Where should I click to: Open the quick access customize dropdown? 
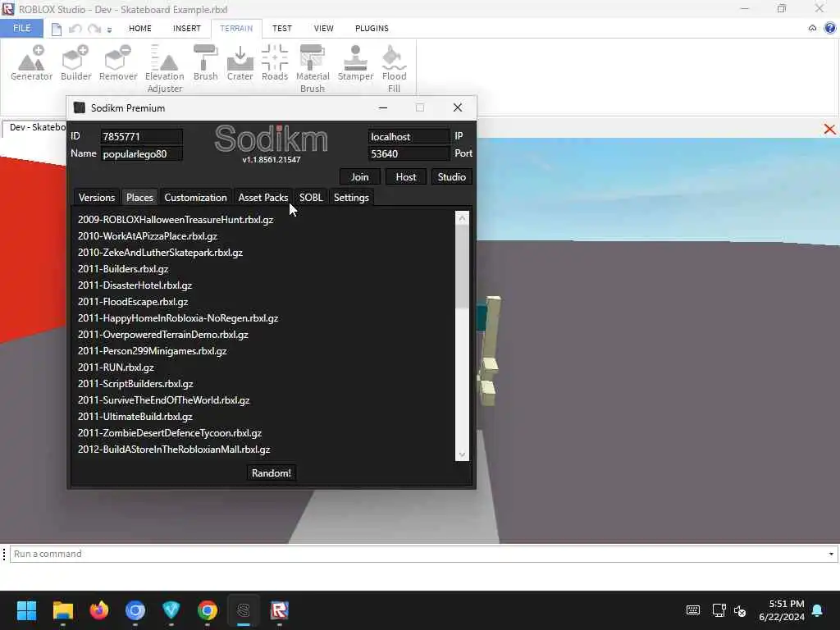109,30
